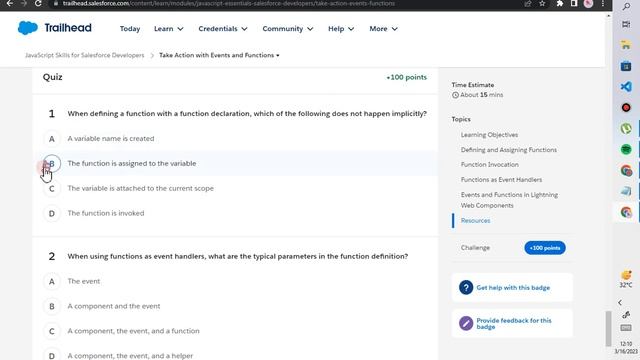The image size is (640, 360).
Task: Open uTorrent from the taskbar
Action: tap(626, 128)
